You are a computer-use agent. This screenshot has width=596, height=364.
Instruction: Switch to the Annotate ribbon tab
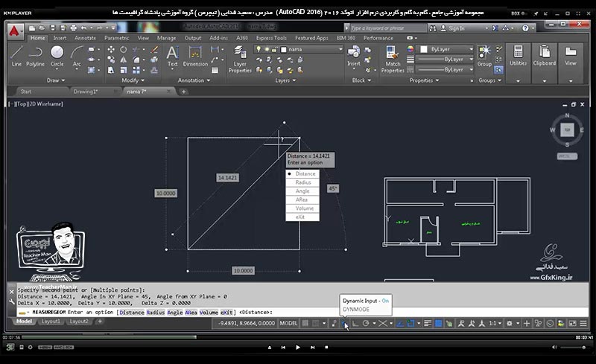click(85, 38)
